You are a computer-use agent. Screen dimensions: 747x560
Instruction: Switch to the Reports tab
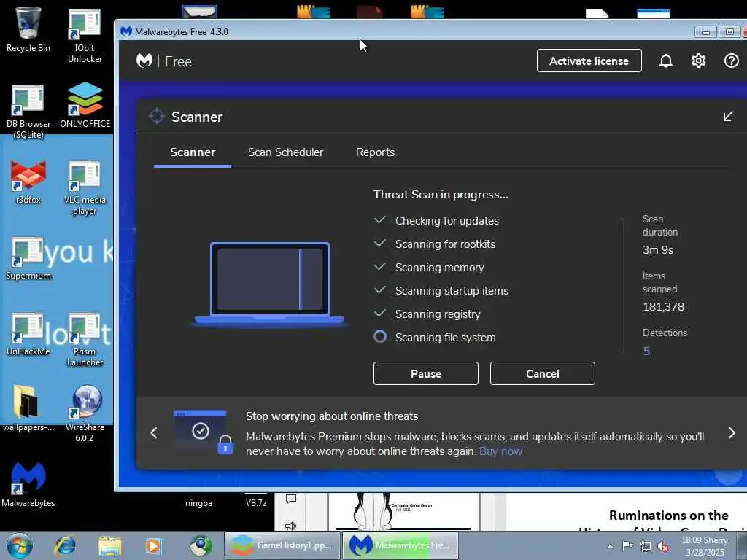coord(375,152)
